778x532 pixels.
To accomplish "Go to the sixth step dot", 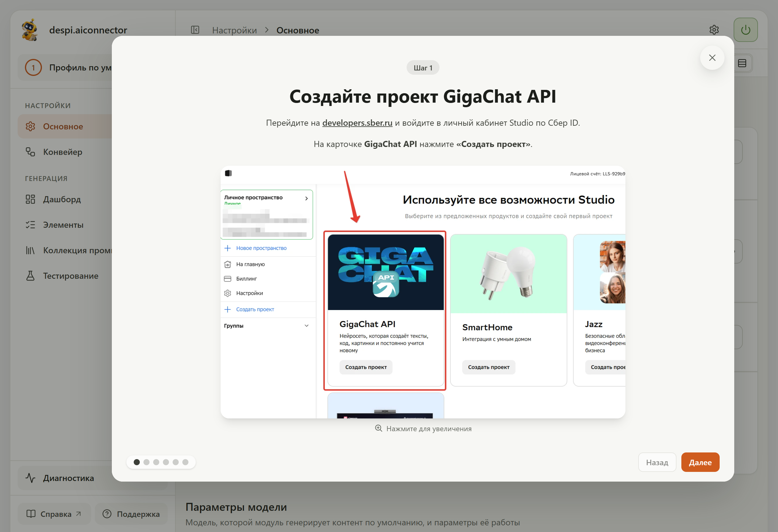I will pos(185,462).
